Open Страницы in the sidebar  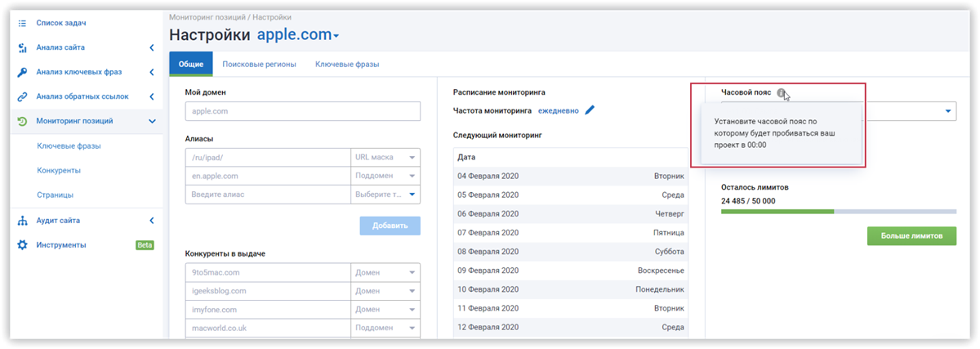pyautogui.click(x=55, y=195)
